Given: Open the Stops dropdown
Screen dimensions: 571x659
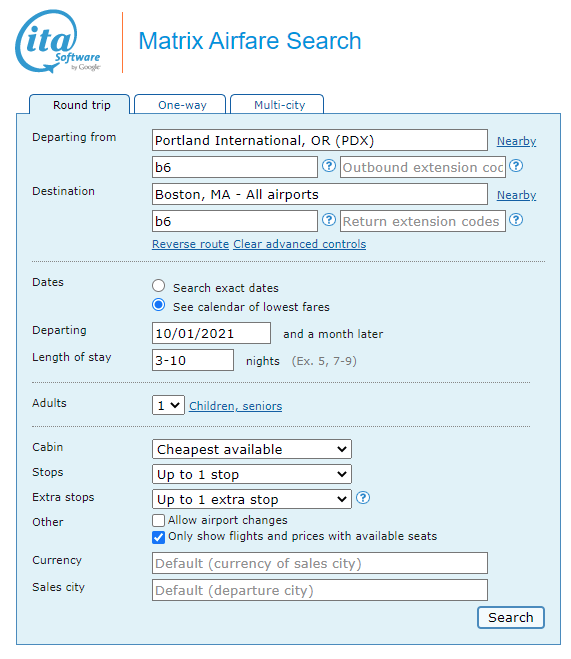Looking at the screenshot, I should (x=252, y=474).
